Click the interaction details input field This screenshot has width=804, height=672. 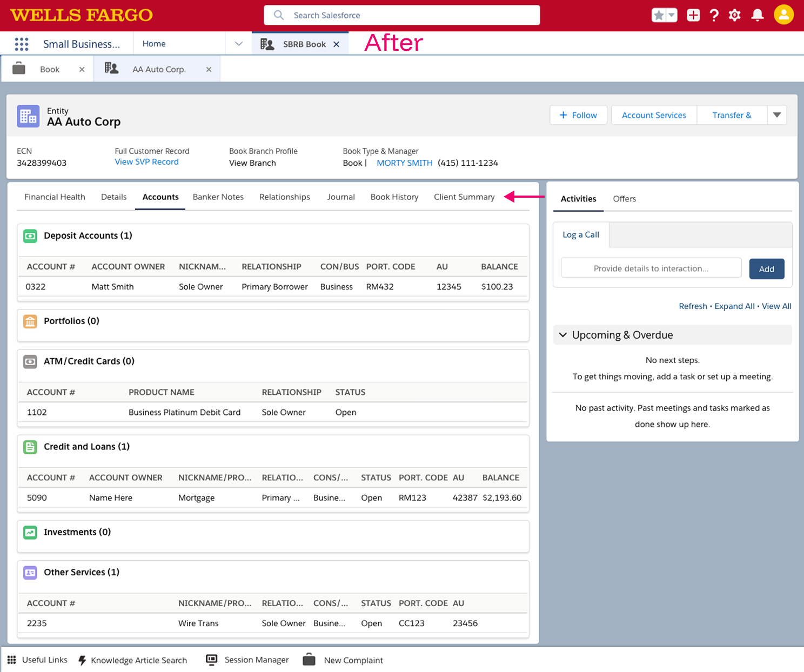[x=651, y=268]
